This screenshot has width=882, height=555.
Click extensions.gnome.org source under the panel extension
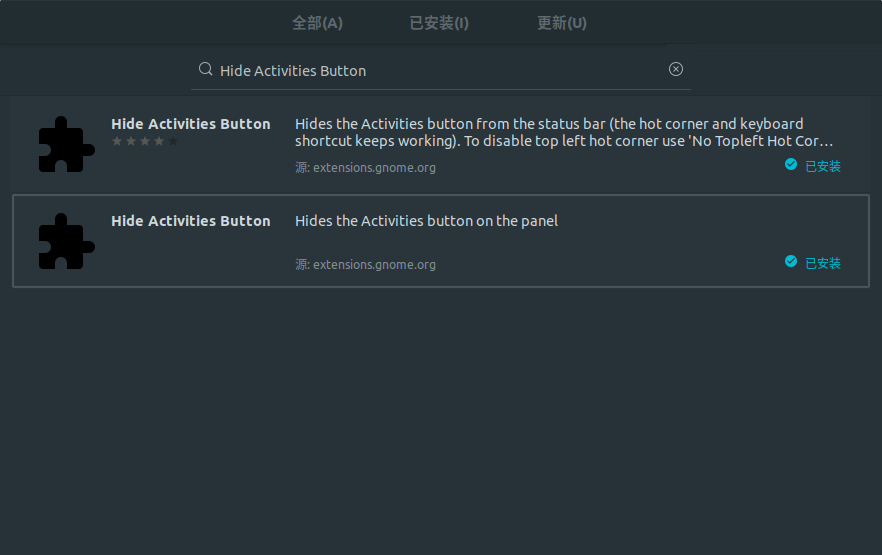(374, 265)
